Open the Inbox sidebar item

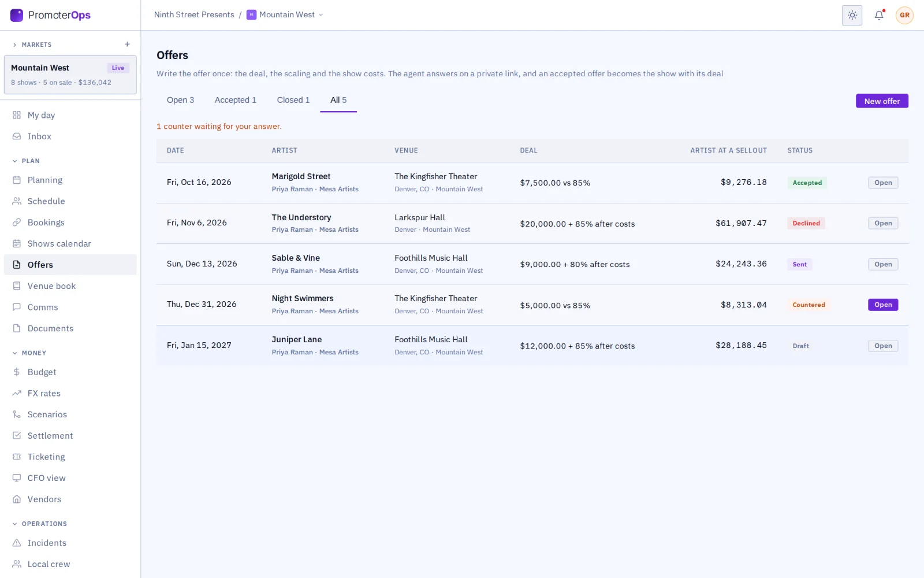point(70,136)
